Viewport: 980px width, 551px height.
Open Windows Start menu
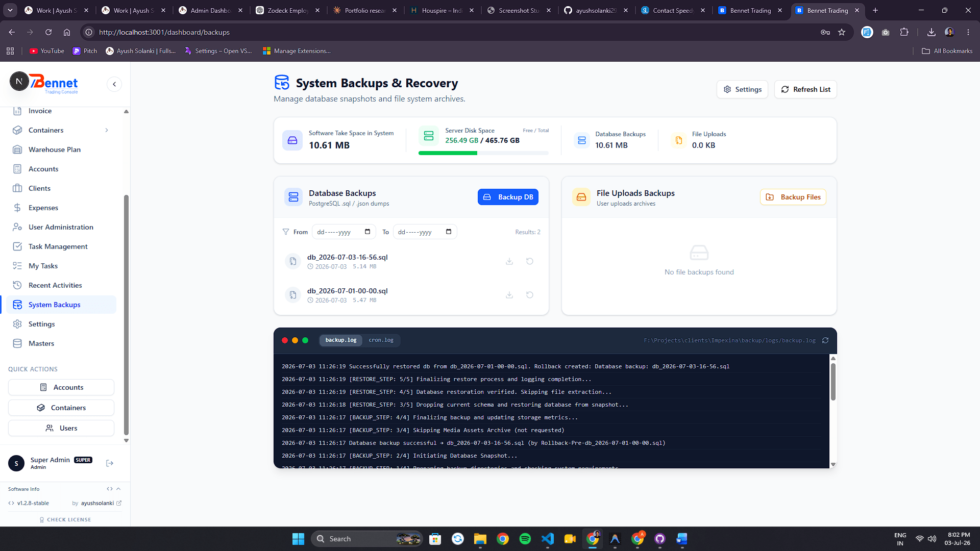click(298, 539)
